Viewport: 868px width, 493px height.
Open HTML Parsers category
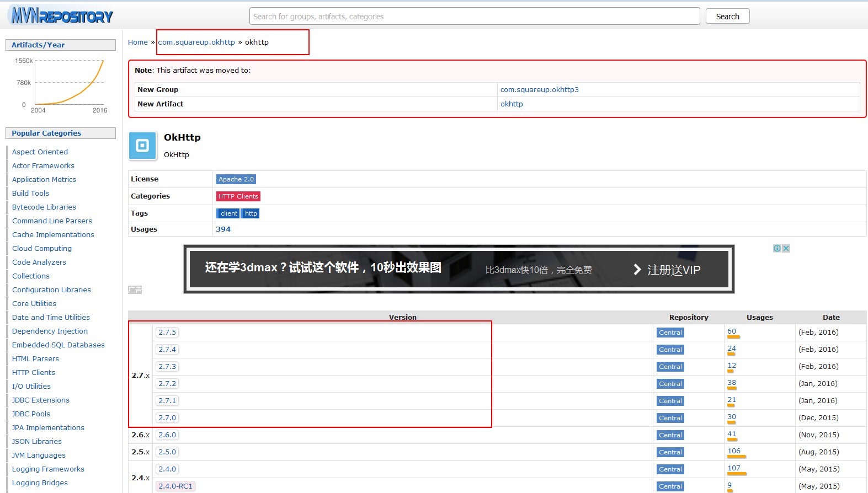[35, 359]
